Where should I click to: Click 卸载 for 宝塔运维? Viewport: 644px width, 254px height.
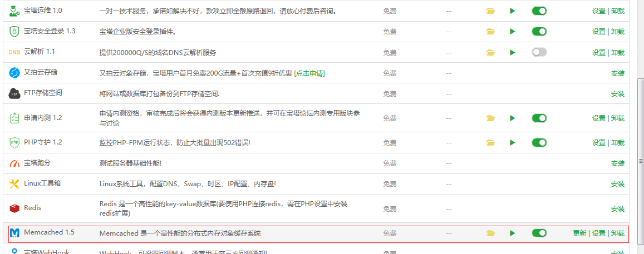(x=617, y=11)
